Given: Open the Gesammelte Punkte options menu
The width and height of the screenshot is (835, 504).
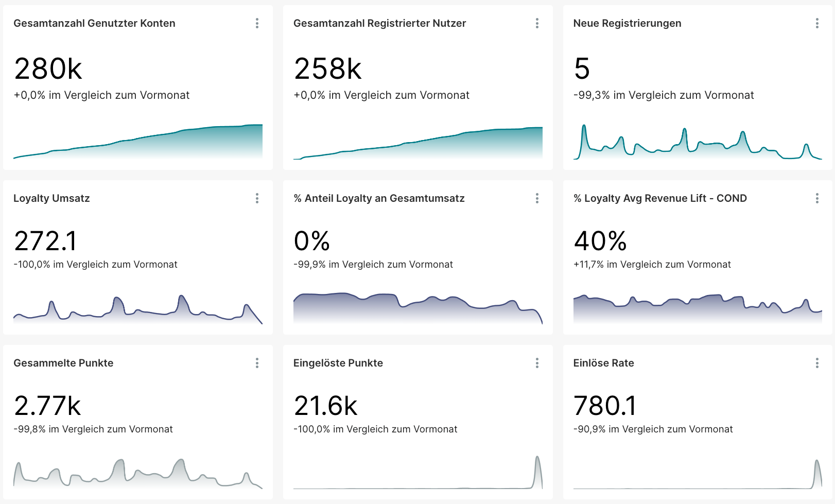Looking at the screenshot, I should tap(257, 363).
